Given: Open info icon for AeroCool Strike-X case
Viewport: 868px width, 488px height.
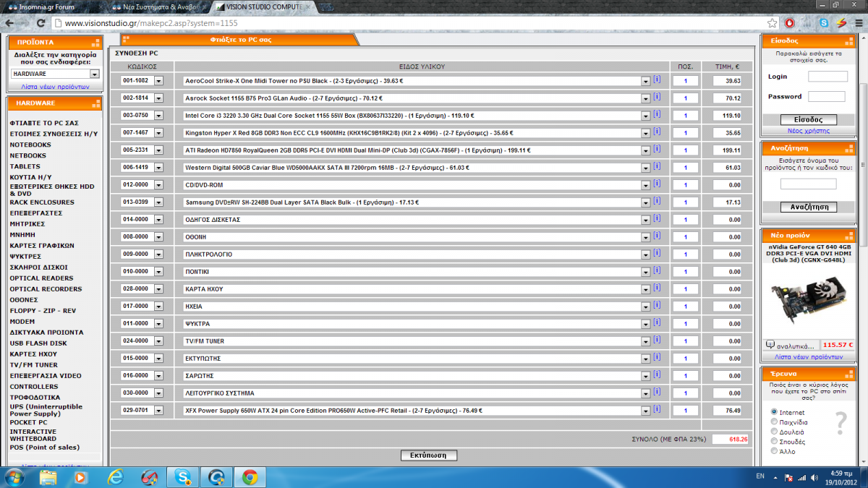Looking at the screenshot, I should (657, 79).
